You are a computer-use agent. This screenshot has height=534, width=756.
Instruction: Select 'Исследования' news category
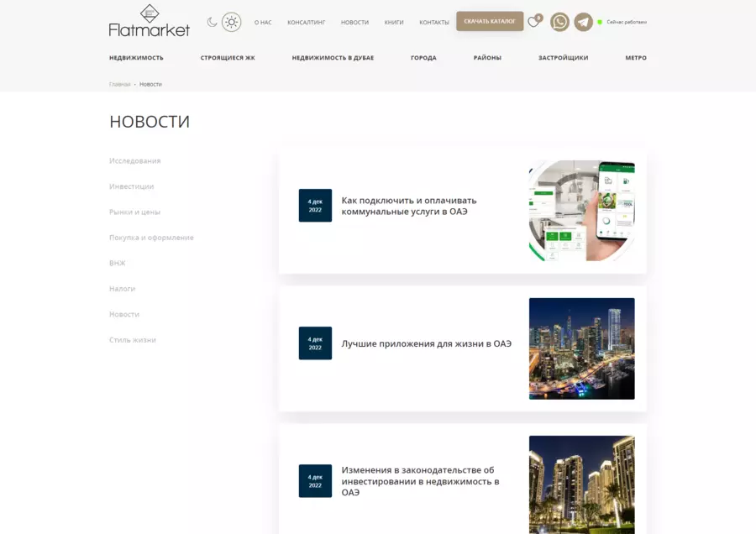coord(135,161)
